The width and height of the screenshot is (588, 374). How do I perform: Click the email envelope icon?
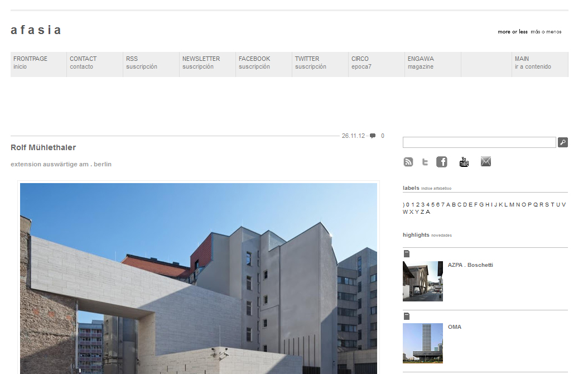click(x=486, y=162)
